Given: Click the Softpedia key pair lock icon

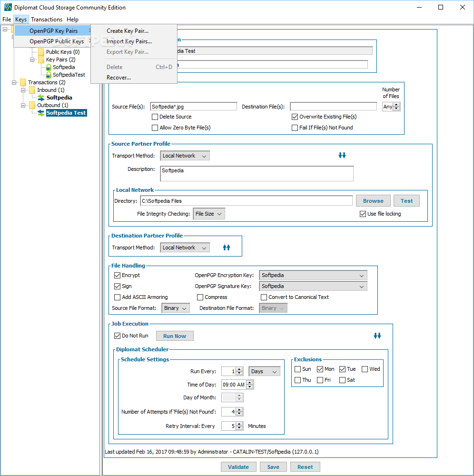Looking at the screenshot, I should [48, 67].
